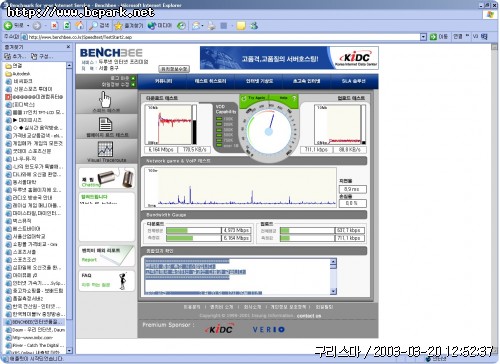Viewport: 500px width, 364px height.
Task: Click the green Try Again button
Action: 255,99
